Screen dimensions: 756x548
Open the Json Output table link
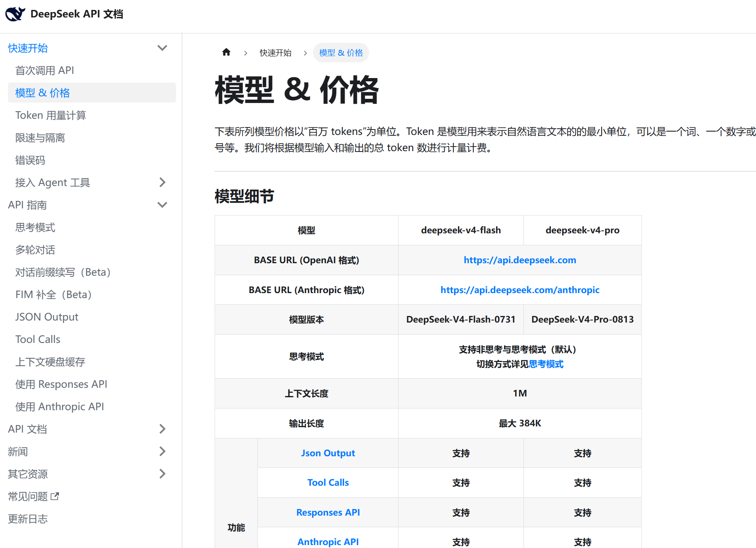[328, 453]
